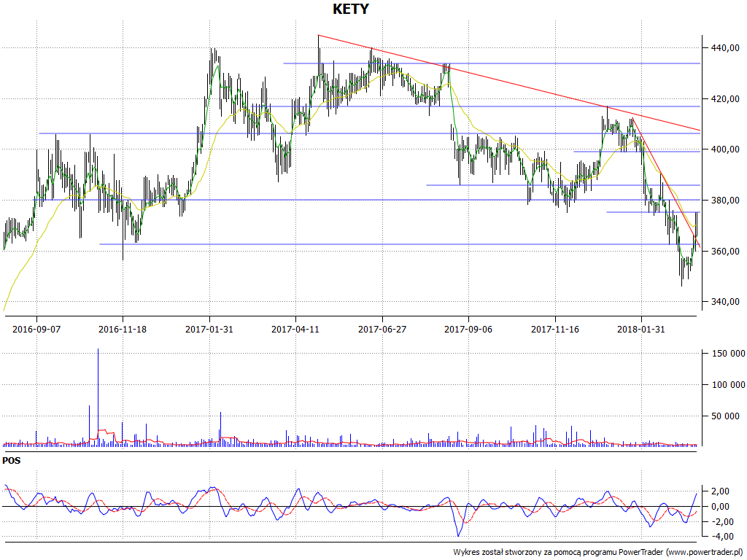Select the 2016-11-18 date label
The width and height of the screenshot is (747, 560).
point(123,329)
